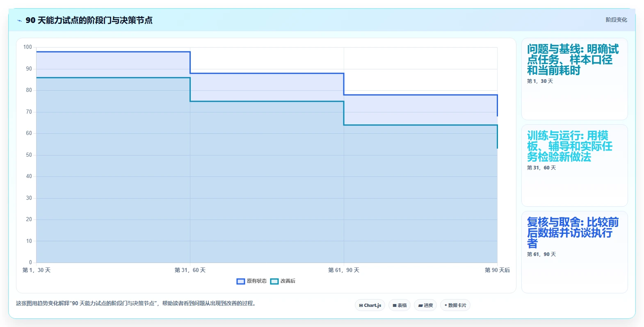Click the x-axis label 第 61，90 天
The width and height of the screenshot is (644, 327).
344,270
